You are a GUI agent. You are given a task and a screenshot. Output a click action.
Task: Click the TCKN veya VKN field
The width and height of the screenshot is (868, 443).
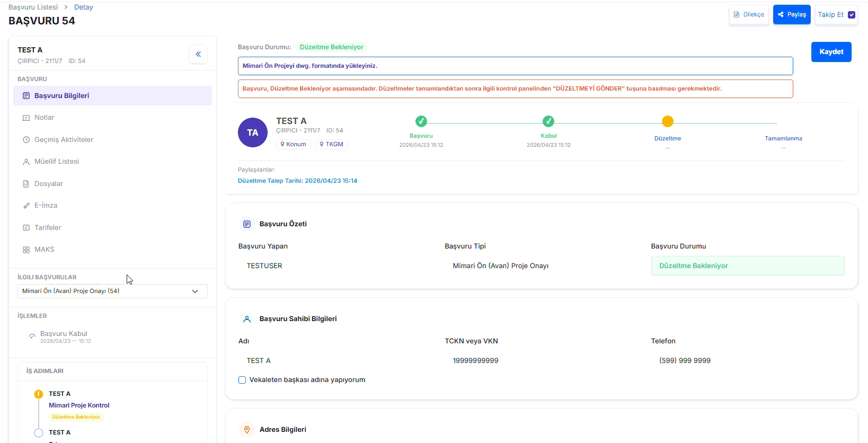click(x=542, y=361)
